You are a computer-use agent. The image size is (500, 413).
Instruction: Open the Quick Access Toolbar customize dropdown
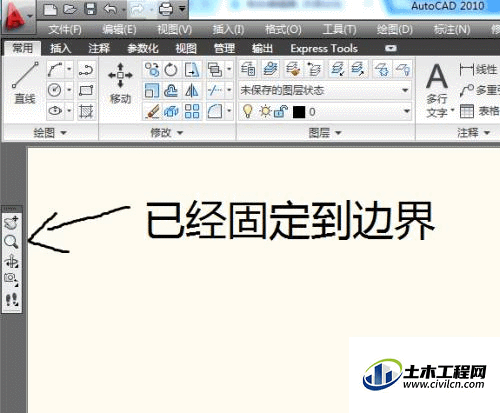click(x=182, y=9)
